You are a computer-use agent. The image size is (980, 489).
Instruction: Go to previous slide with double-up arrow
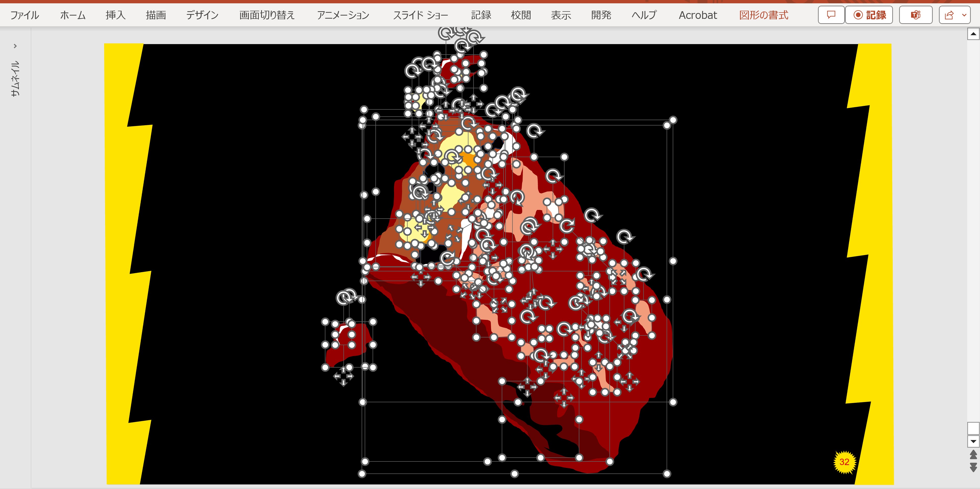point(973,454)
